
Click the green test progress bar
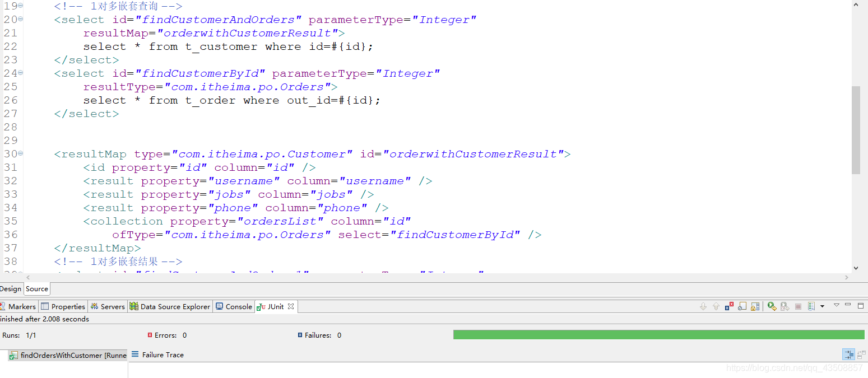[656, 333]
